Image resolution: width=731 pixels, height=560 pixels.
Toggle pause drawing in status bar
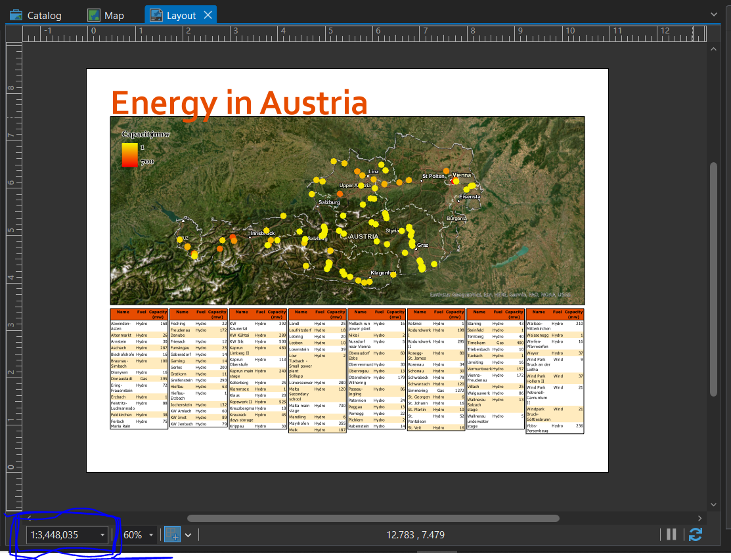[671, 534]
